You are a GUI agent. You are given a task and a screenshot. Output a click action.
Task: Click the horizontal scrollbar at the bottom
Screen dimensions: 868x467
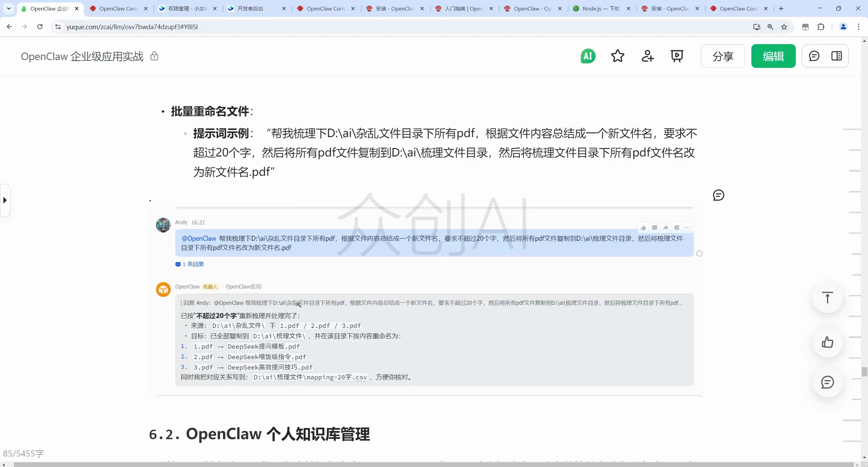click(x=434, y=464)
